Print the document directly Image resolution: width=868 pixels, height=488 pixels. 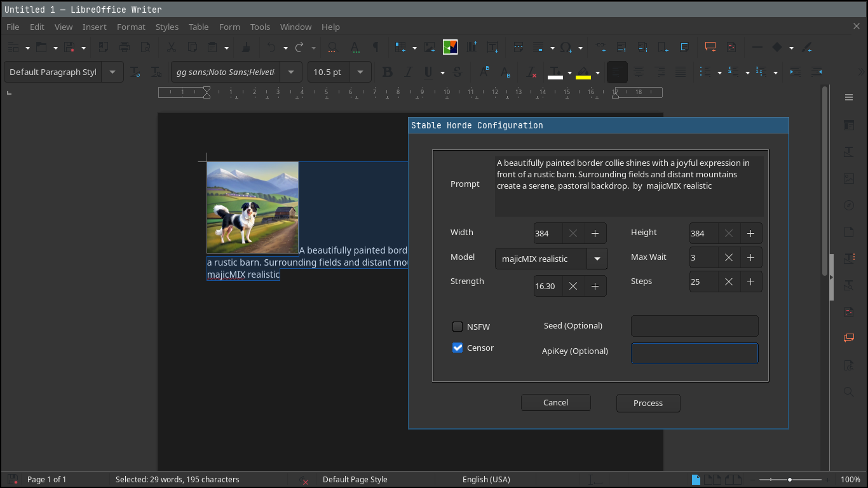[x=125, y=47]
